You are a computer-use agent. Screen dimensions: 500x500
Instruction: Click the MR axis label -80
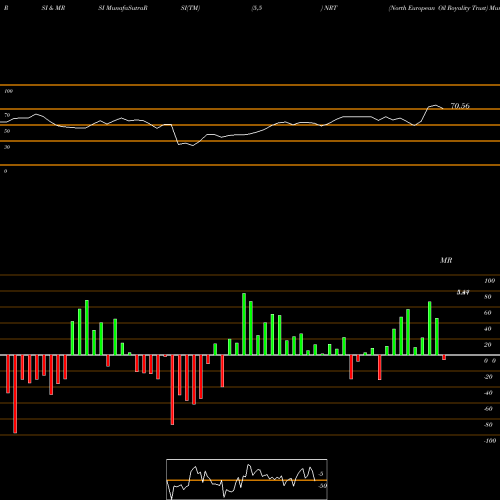coord(488,425)
